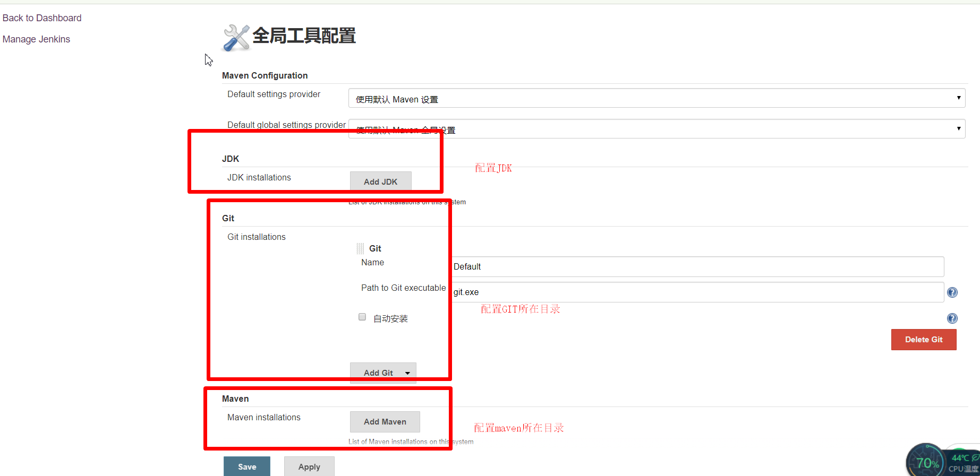980x476 pixels.
Task: Save the tool configuration
Action: [247, 466]
